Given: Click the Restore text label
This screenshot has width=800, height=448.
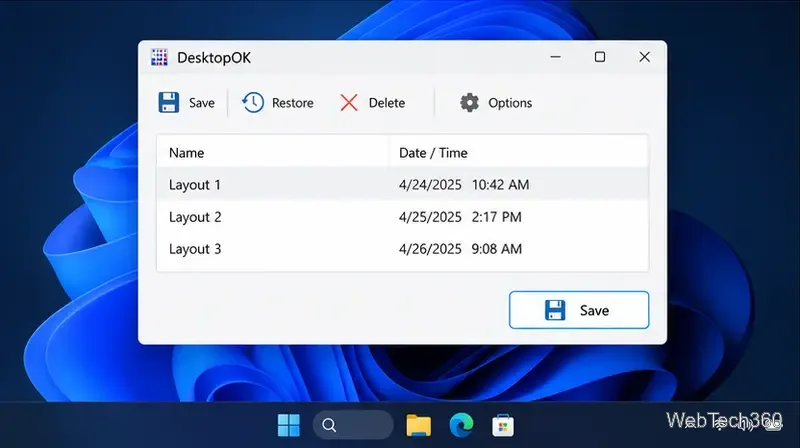Looking at the screenshot, I should coord(292,103).
